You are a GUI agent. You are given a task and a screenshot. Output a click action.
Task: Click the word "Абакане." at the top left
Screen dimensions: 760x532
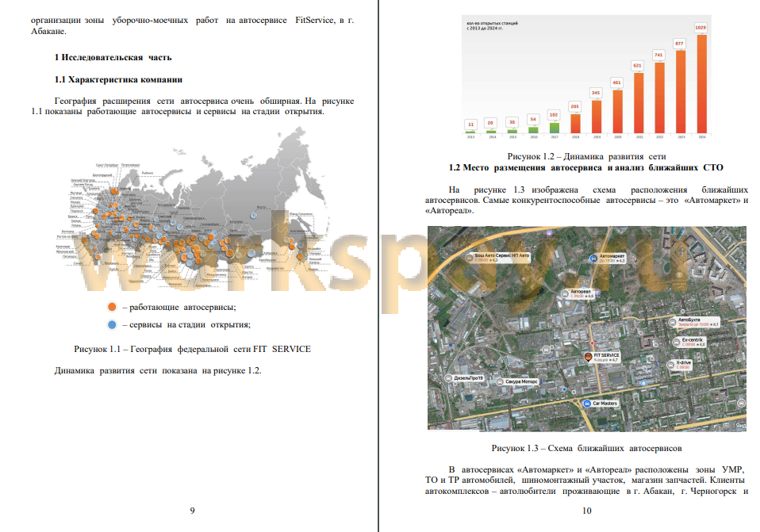tap(48, 32)
